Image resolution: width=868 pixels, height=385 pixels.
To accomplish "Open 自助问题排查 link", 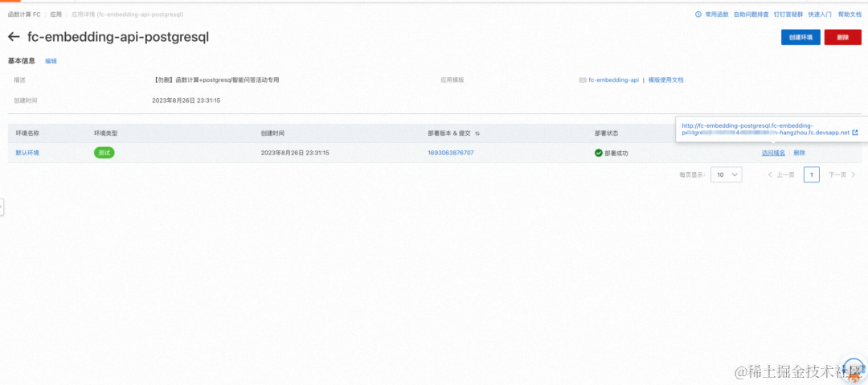I will pyautogui.click(x=751, y=14).
